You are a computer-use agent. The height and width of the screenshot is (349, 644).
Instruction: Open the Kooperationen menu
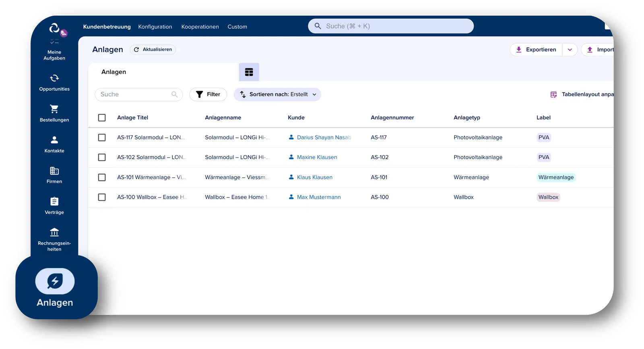pyautogui.click(x=200, y=27)
